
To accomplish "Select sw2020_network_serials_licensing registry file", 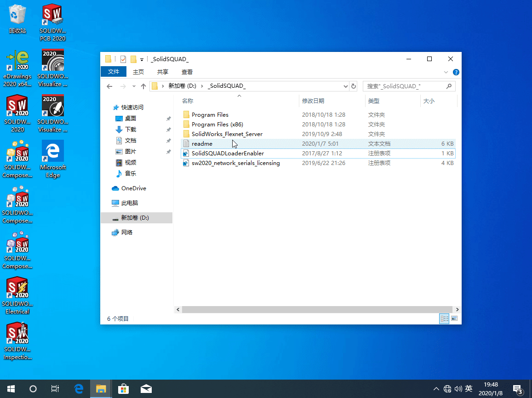I will [318, 163].
